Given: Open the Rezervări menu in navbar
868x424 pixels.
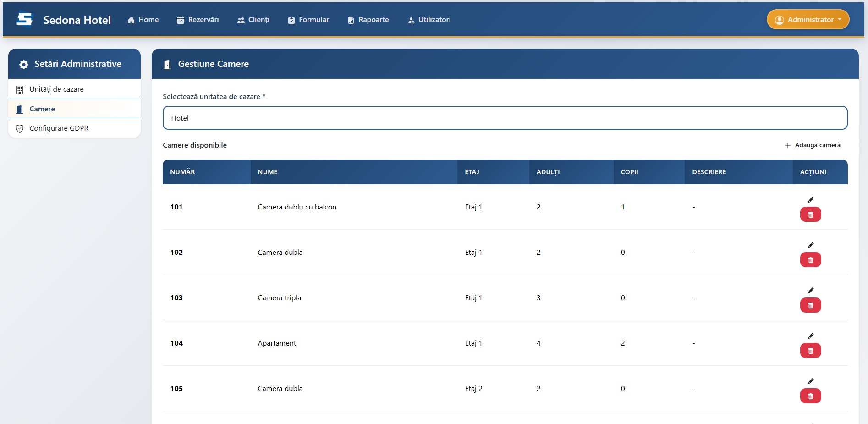Looking at the screenshot, I should (x=198, y=20).
